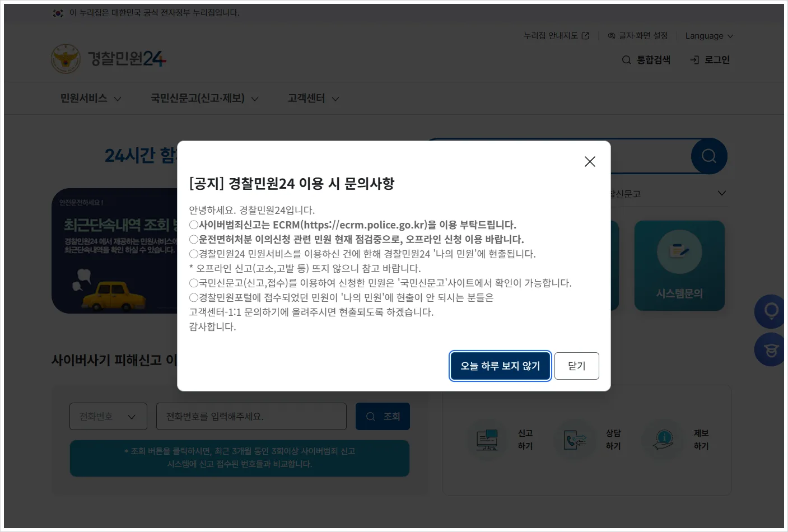Click the 신고하기 monitor icon

[x=487, y=439]
